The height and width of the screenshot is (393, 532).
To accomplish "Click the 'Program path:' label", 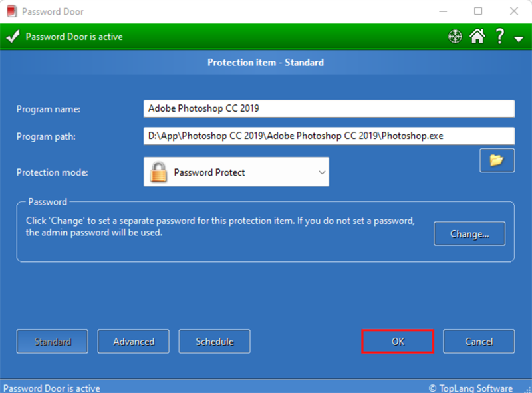I will pos(46,136).
